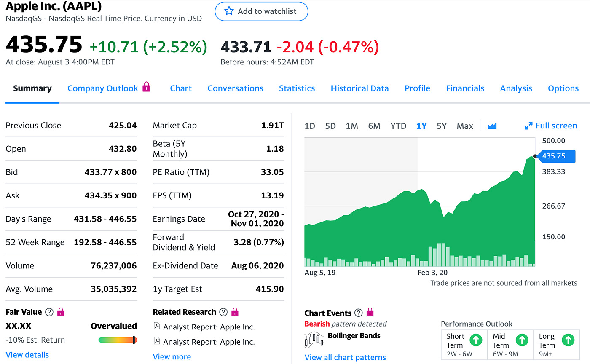590x364 pixels.
Task: Select the 5D chart range
Action: click(x=330, y=126)
